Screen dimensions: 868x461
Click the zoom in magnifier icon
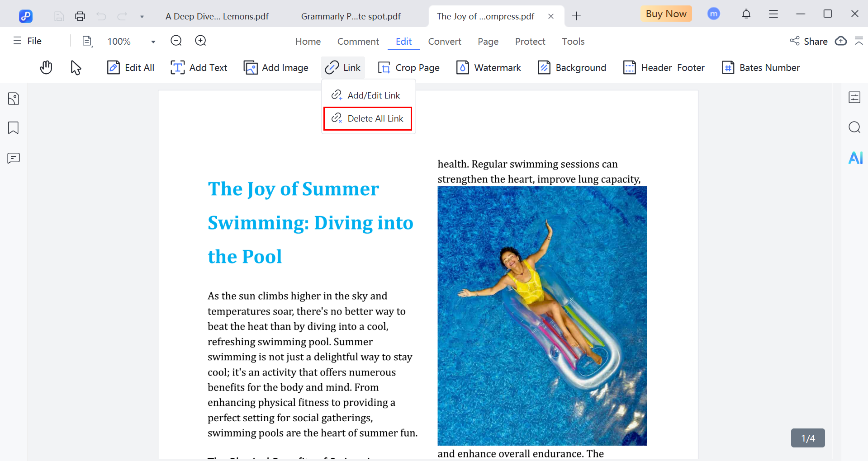(x=200, y=41)
